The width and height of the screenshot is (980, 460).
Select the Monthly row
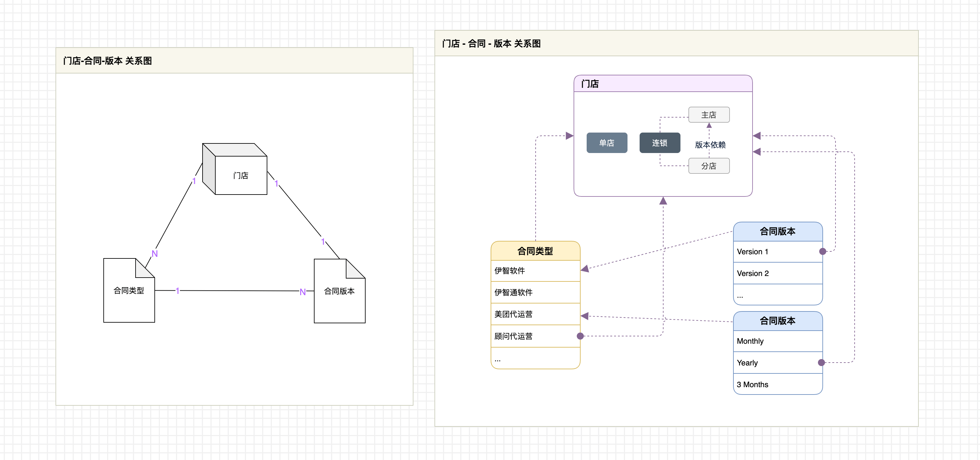tap(778, 341)
